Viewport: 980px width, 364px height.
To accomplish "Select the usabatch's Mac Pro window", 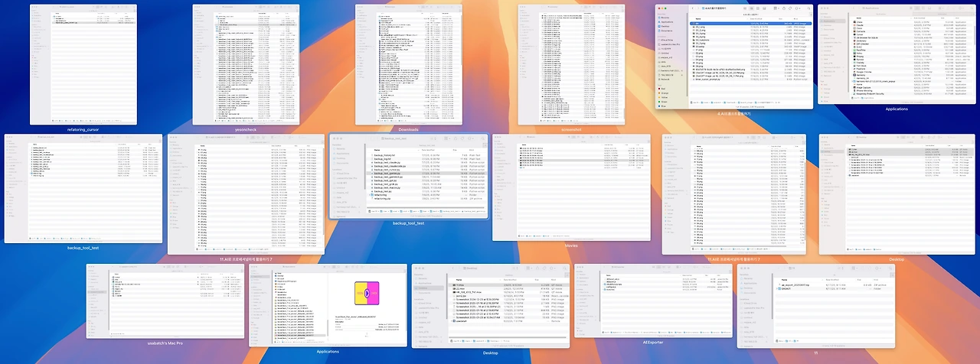I will click(165, 301).
